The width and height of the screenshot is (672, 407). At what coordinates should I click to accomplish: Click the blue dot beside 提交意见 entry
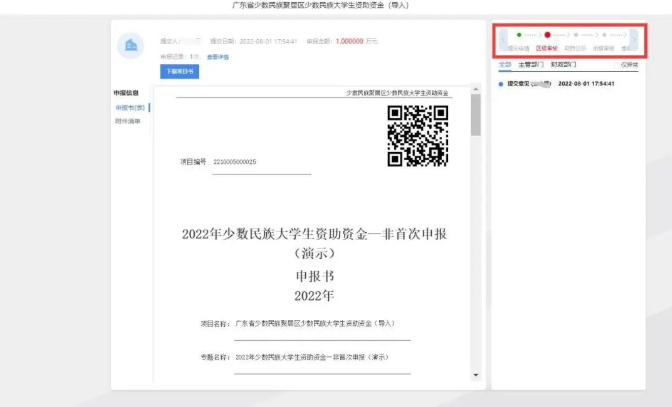click(500, 84)
